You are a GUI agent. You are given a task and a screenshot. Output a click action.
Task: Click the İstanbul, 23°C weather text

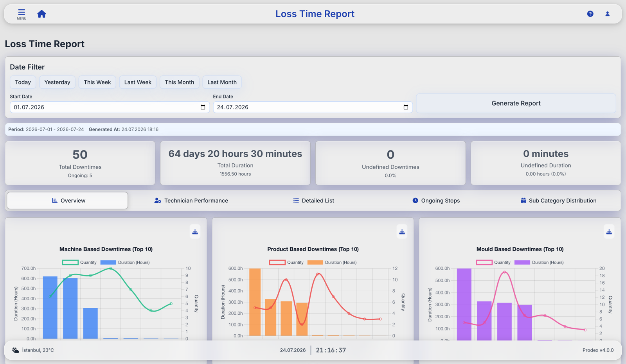tap(38, 350)
